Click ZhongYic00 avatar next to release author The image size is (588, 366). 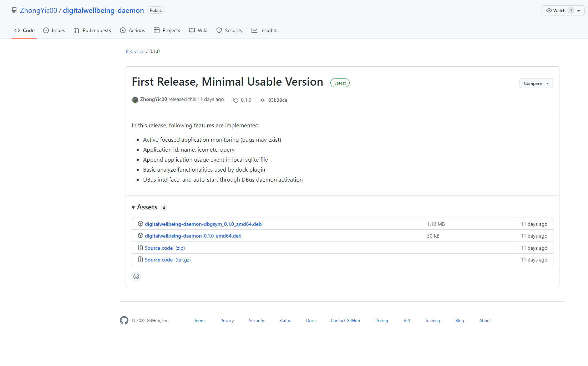135,100
